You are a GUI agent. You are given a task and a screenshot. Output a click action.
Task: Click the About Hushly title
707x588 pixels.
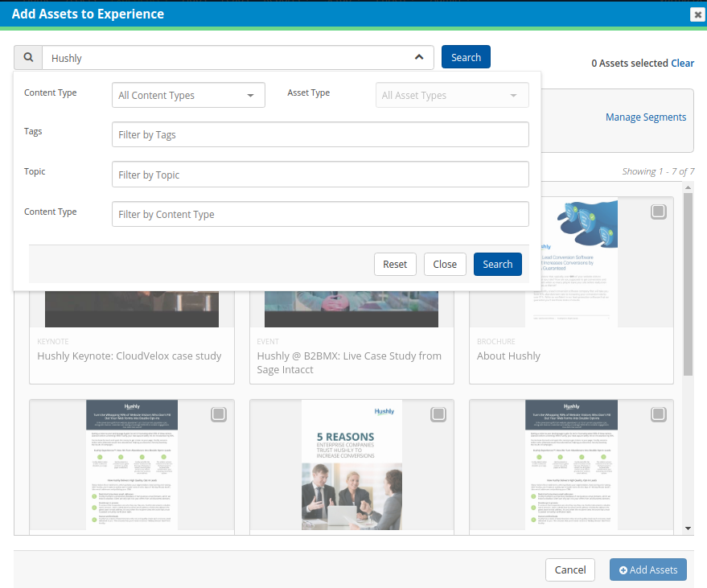pyautogui.click(x=508, y=356)
